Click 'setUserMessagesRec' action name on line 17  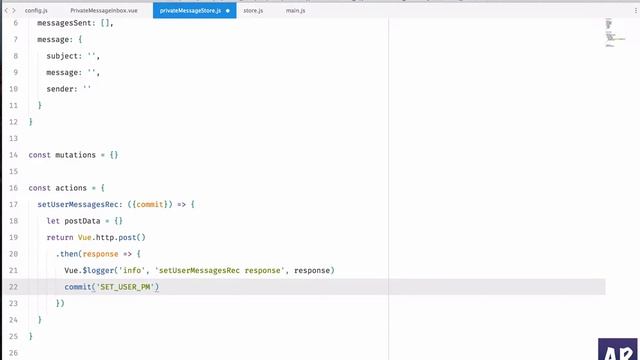point(78,204)
